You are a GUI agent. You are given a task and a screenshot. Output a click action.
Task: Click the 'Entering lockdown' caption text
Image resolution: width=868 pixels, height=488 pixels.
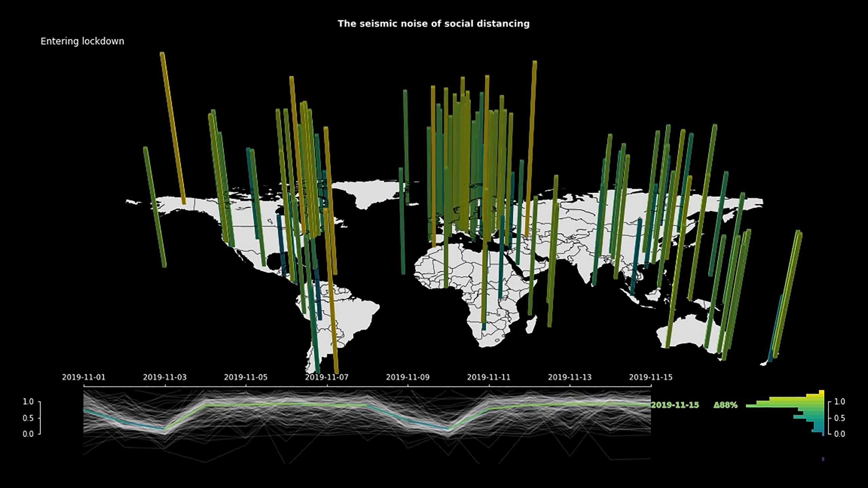tap(82, 41)
